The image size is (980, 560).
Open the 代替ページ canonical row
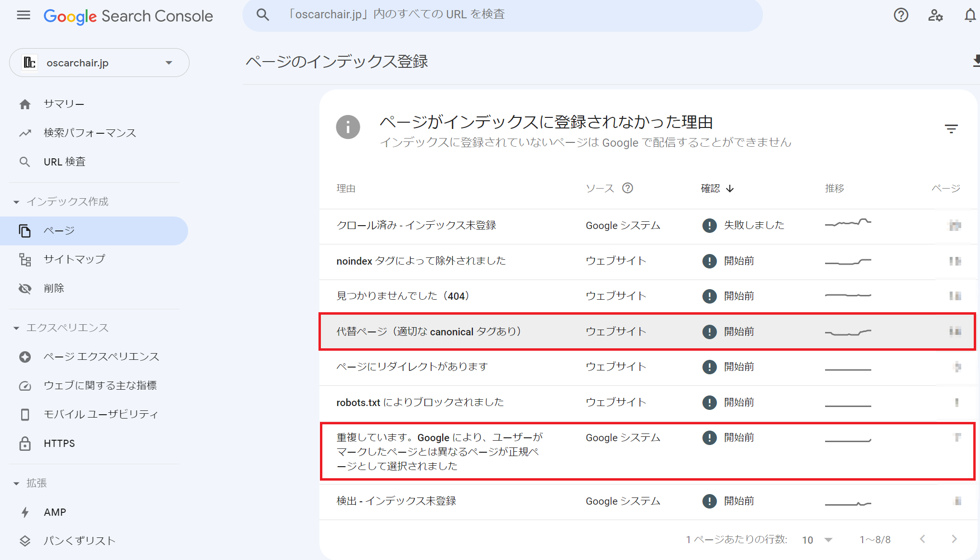click(428, 331)
